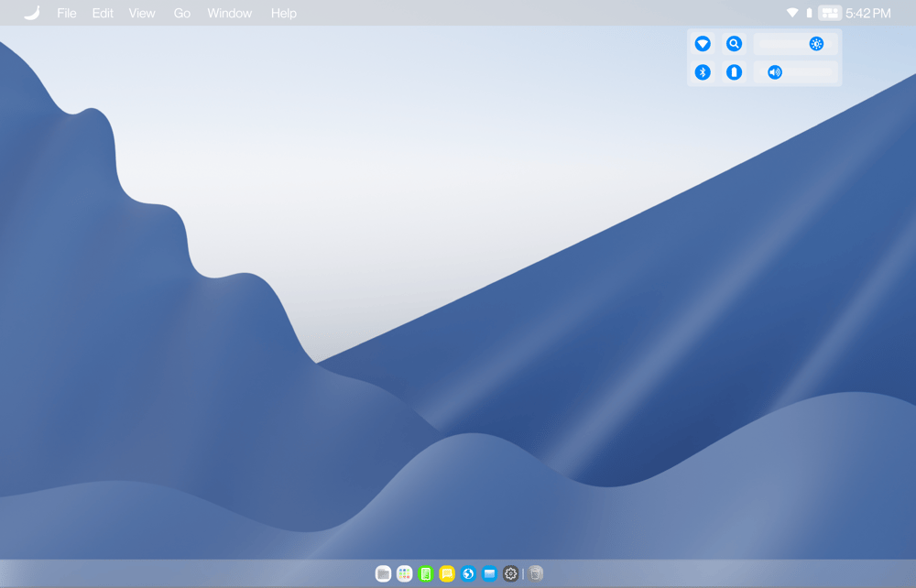Click the 5:42 PM clock

click(x=868, y=13)
